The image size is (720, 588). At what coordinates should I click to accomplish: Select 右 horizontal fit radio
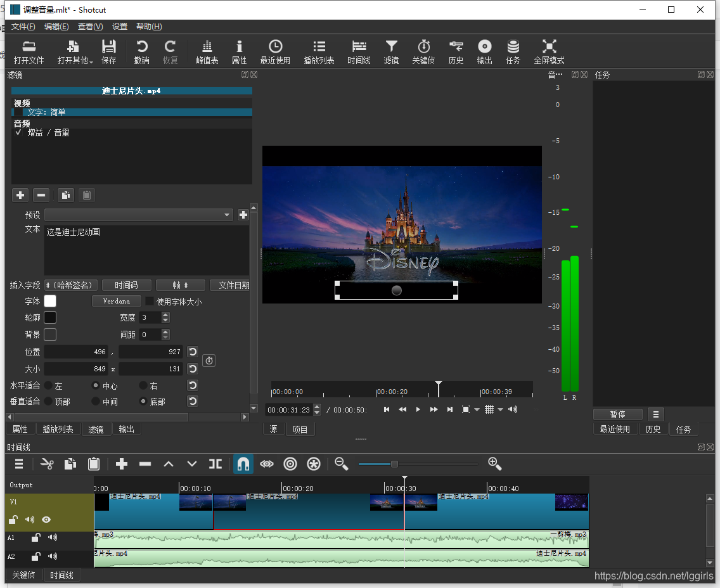point(143,386)
